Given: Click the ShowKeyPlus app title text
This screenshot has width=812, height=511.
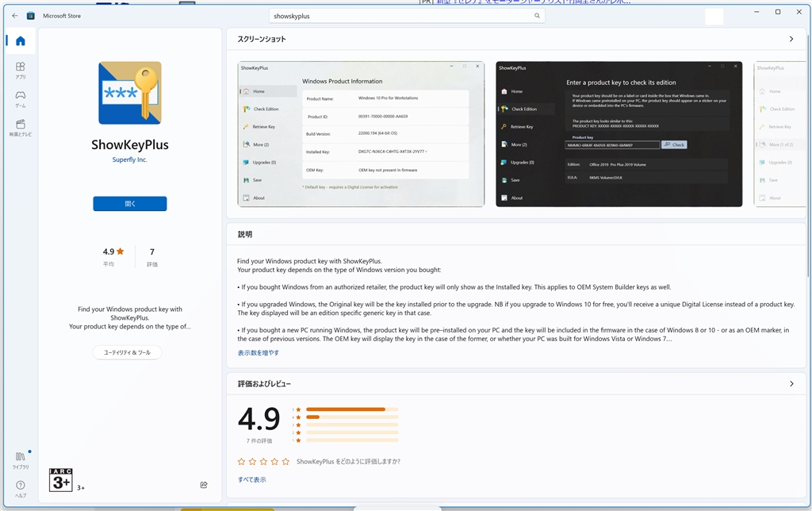Looking at the screenshot, I should [x=130, y=144].
